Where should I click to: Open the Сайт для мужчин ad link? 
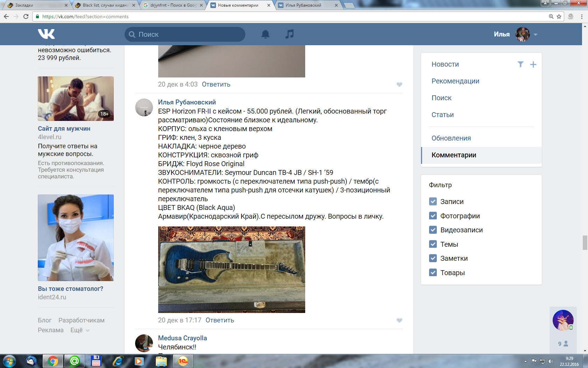[64, 129]
